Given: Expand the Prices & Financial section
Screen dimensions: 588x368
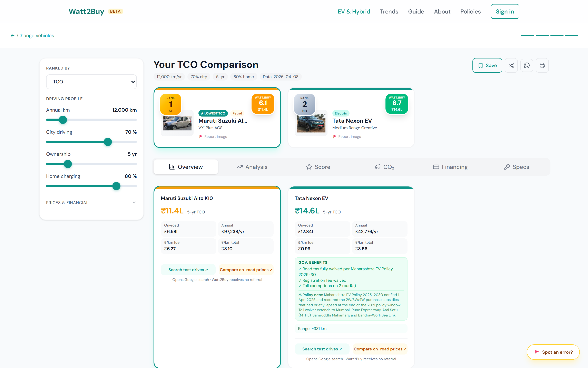Looking at the screenshot, I should (x=91, y=202).
